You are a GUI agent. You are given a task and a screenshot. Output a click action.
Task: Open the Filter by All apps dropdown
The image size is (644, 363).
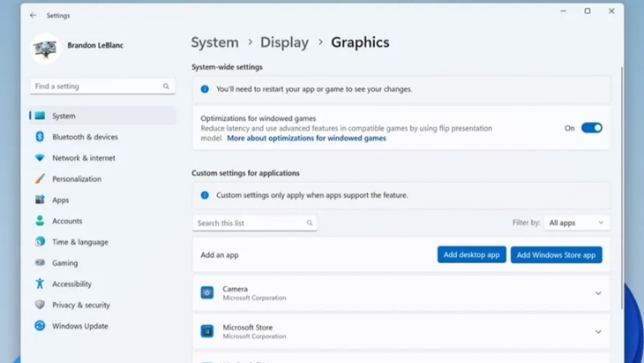(577, 223)
